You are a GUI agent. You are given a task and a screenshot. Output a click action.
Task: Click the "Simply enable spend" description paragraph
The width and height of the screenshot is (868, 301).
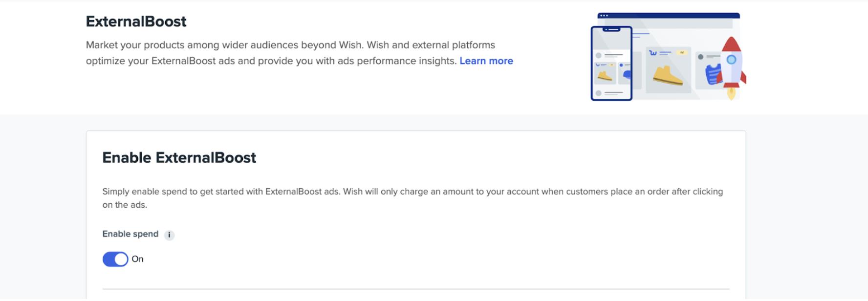click(x=412, y=198)
